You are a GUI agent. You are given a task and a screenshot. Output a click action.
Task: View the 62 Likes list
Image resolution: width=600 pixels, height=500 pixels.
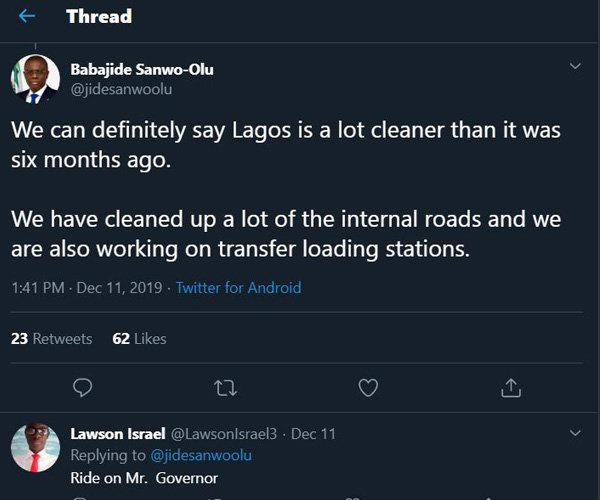click(139, 339)
